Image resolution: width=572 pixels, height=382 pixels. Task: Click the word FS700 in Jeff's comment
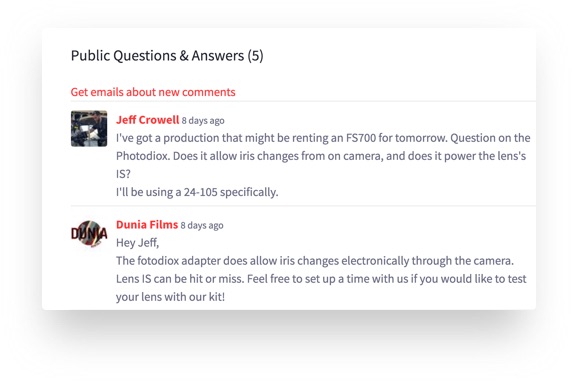[360, 138]
